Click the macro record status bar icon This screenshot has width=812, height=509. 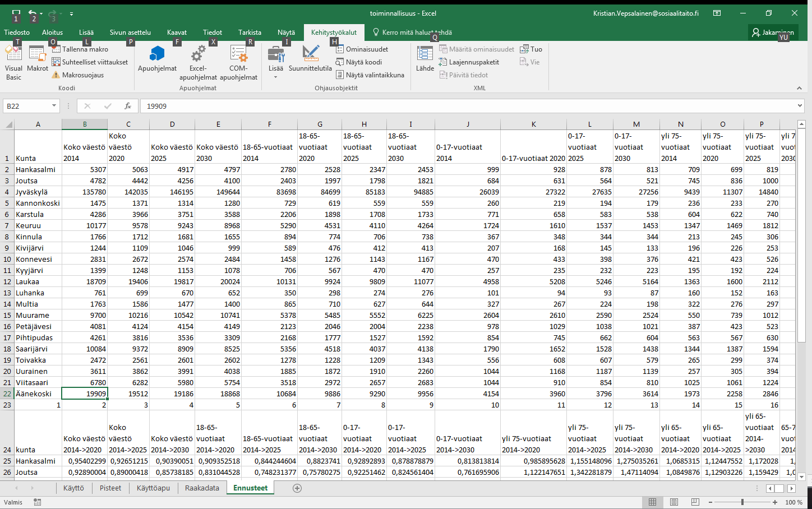(37, 502)
